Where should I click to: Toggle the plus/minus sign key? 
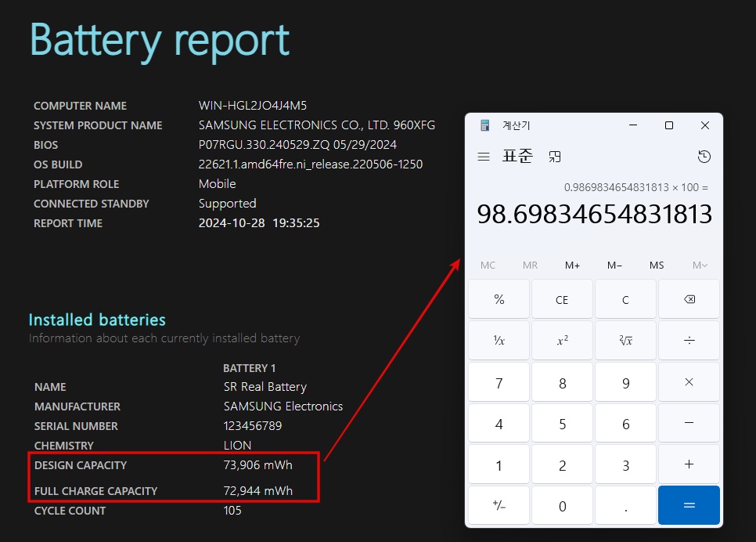coord(499,505)
